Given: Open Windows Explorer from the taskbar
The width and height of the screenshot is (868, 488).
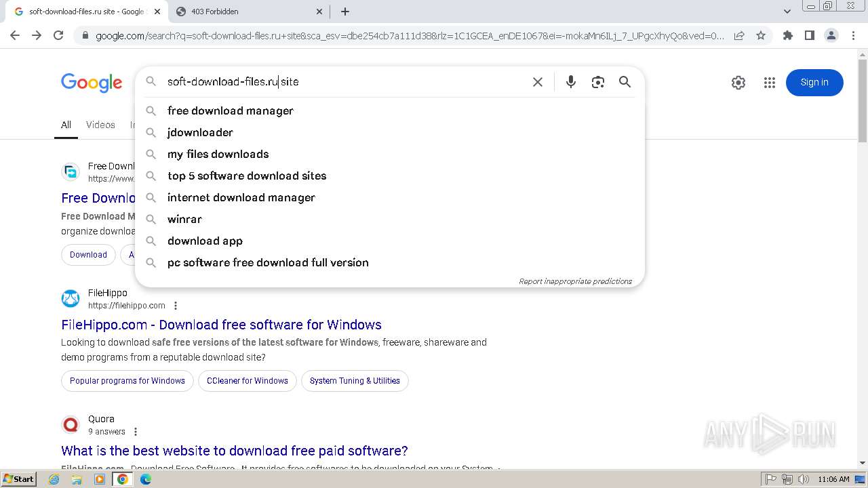Looking at the screenshot, I should 77,479.
